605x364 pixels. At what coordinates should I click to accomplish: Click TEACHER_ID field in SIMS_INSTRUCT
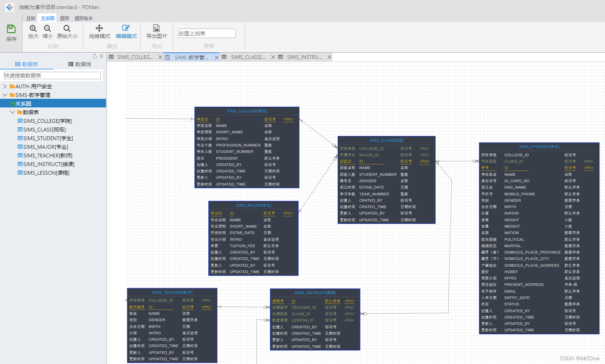click(304, 308)
